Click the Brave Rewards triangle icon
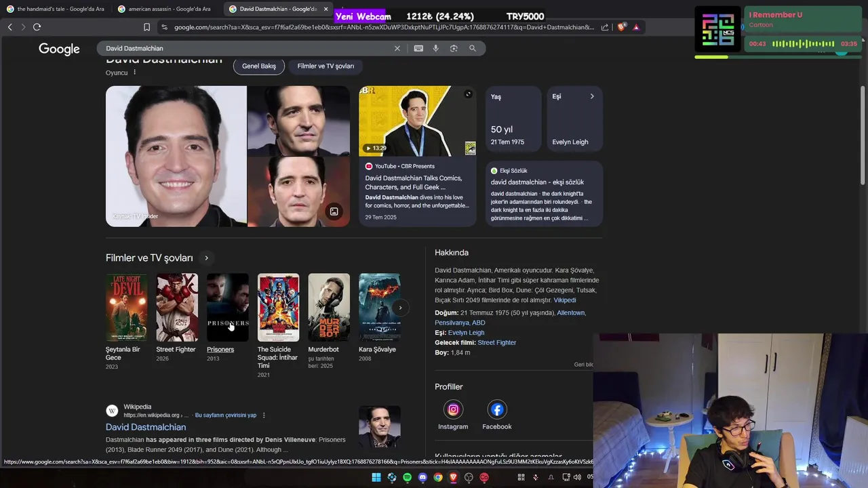 (636, 27)
